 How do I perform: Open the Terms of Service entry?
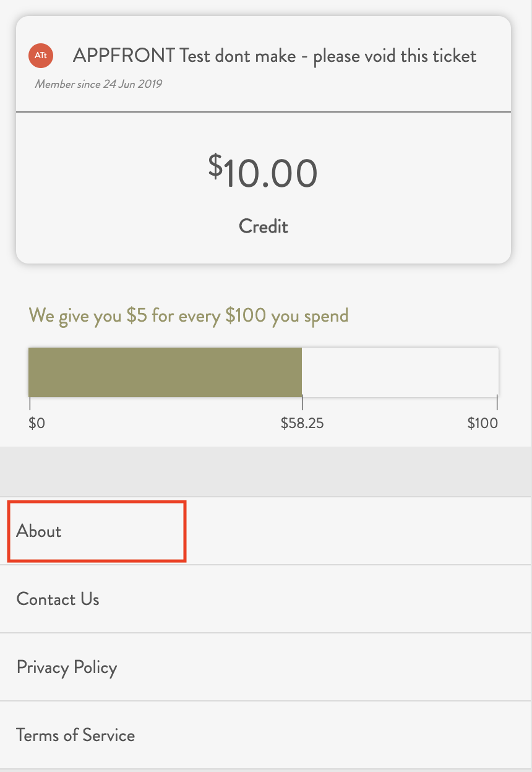[266, 735]
